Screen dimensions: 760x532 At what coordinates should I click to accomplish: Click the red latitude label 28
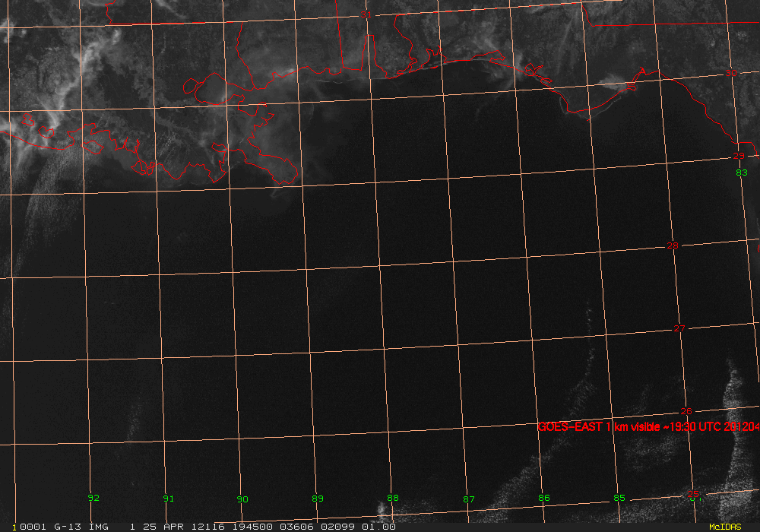673,245
